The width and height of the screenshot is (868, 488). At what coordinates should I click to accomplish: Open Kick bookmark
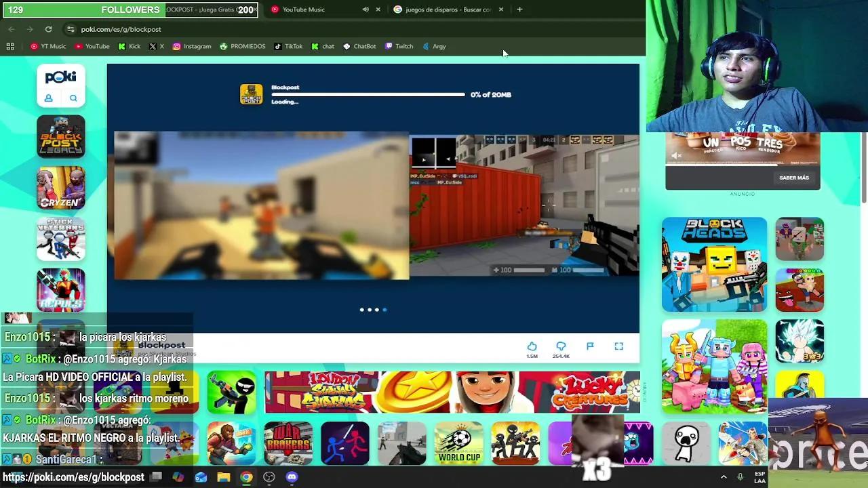(x=130, y=46)
